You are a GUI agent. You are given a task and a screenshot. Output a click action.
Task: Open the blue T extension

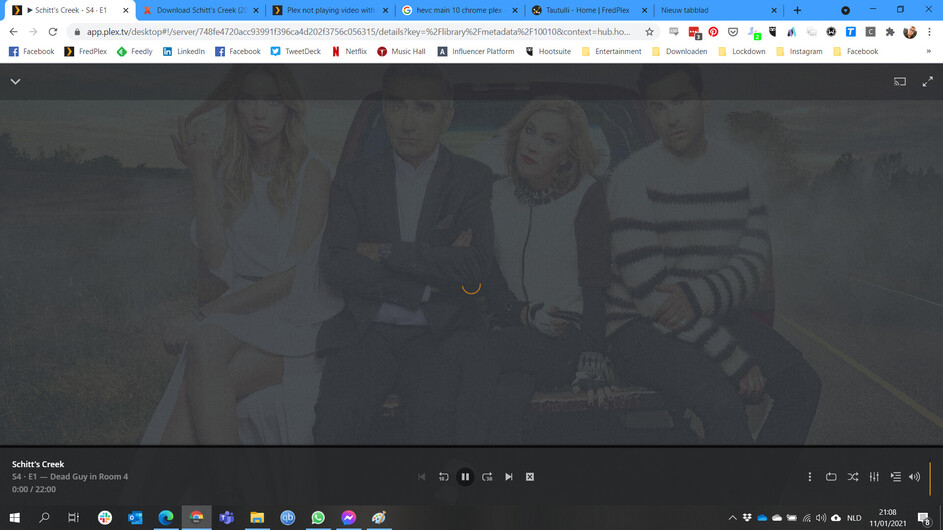(850, 32)
